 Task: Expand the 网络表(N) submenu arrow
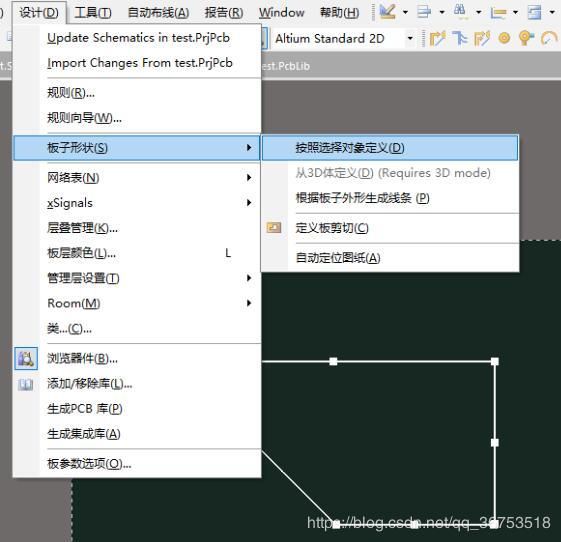tap(249, 177)
